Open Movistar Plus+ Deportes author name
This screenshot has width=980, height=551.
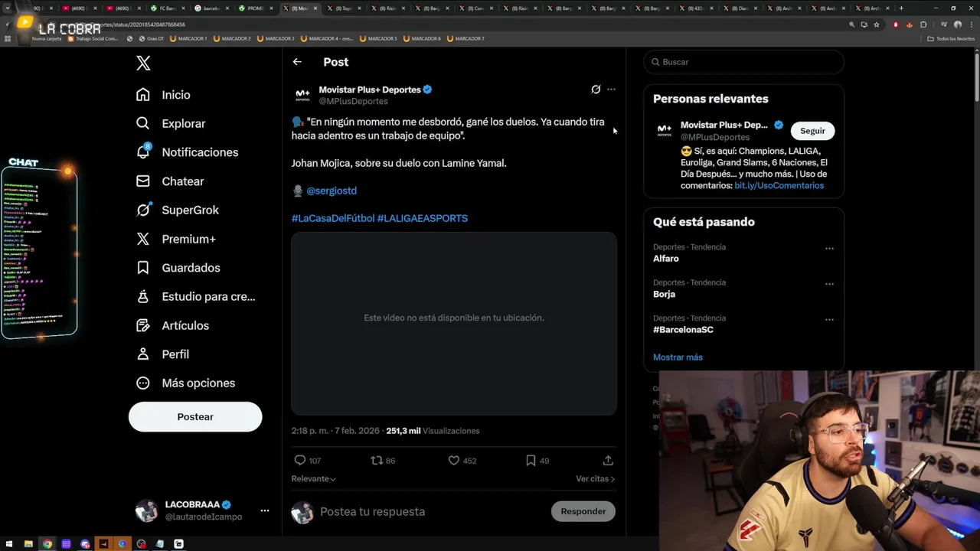point(370,90)
